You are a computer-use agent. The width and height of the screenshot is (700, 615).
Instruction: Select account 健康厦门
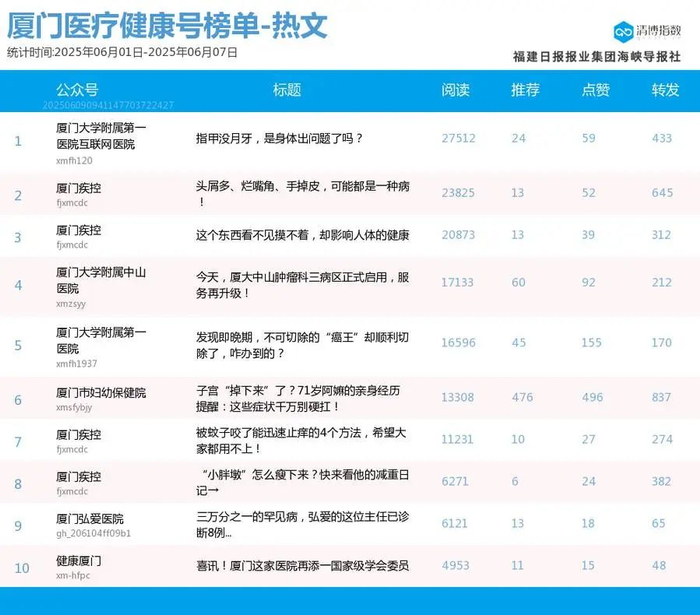pyautogui.click(x=79, y=561)
